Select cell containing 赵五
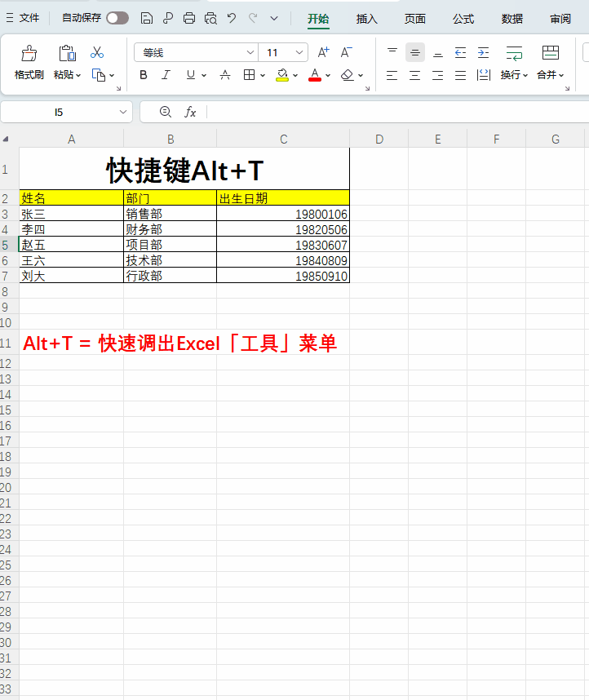Viewport: 589px width, 700px height. [72, 245]
